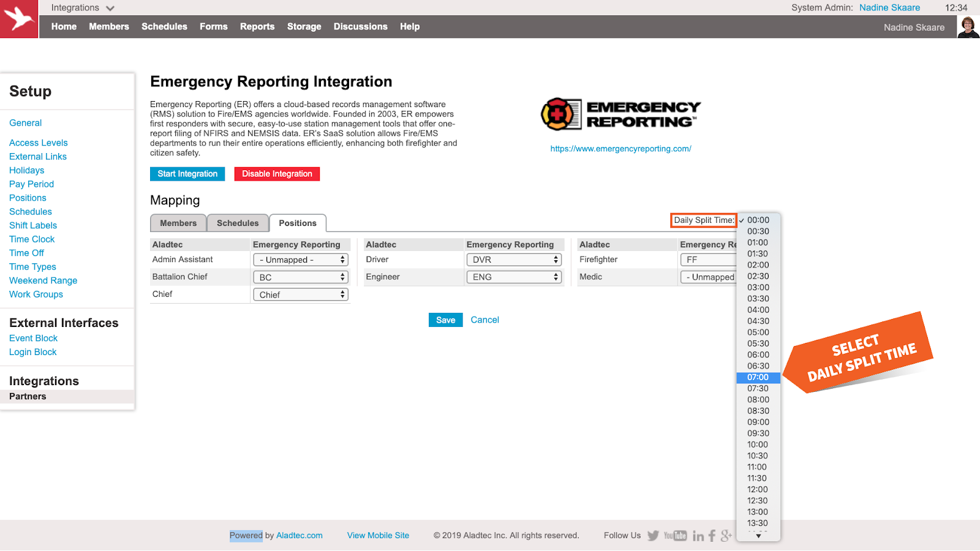Switch to the Schedules mapping tab
Image resolution: width=980 pixels, height=551 pixels.
tap(238, 223)
